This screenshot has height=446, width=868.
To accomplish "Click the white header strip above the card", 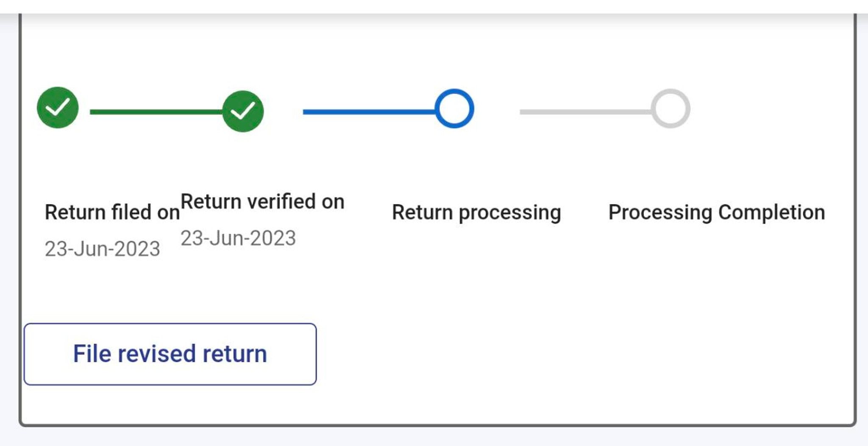I will (434, 6).
